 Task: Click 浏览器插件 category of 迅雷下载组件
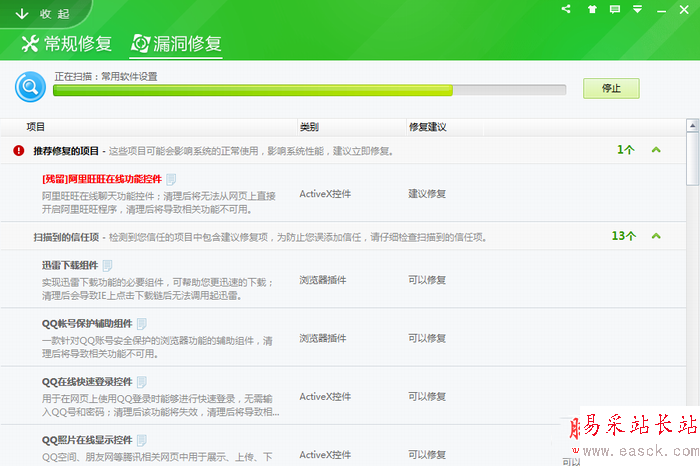click(x=323, y=280)
